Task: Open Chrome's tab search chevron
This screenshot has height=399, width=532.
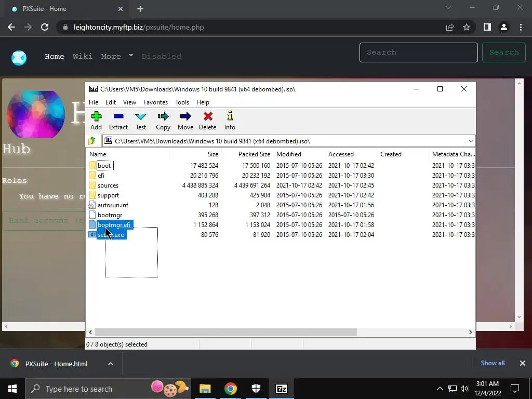Action: click(x=448, y=7)
